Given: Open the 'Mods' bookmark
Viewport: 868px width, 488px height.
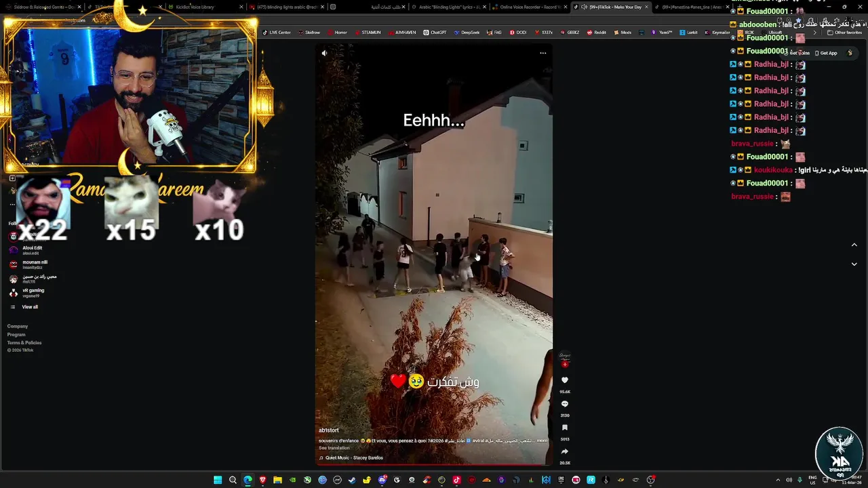Looking at the screenshot, I should tap(623, 33).
